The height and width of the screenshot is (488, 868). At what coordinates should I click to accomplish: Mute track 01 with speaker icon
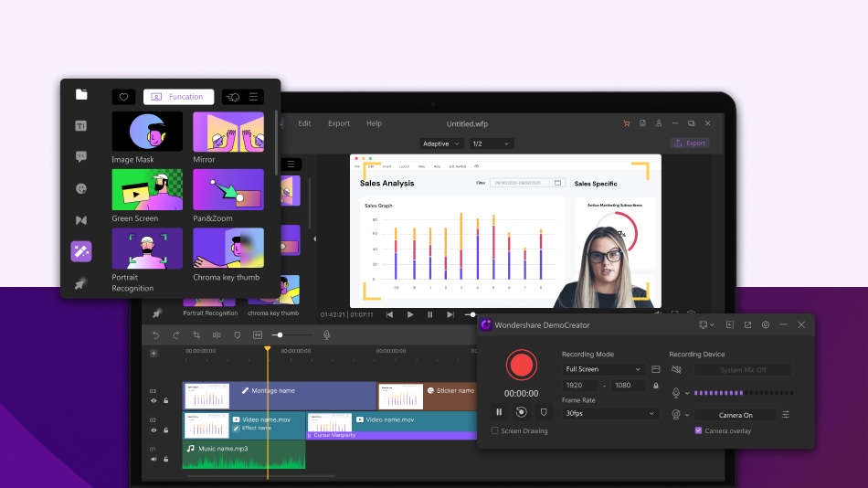pos(153,459)
